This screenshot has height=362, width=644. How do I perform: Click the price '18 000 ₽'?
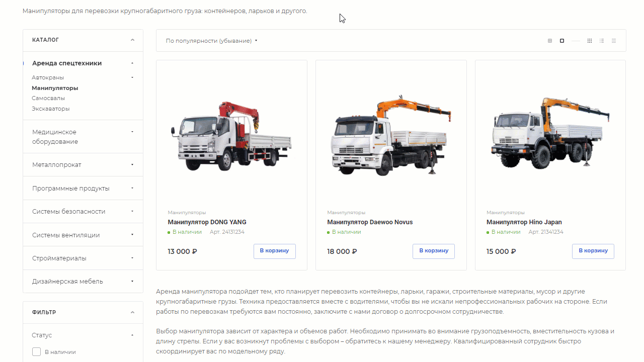[342, 251]
